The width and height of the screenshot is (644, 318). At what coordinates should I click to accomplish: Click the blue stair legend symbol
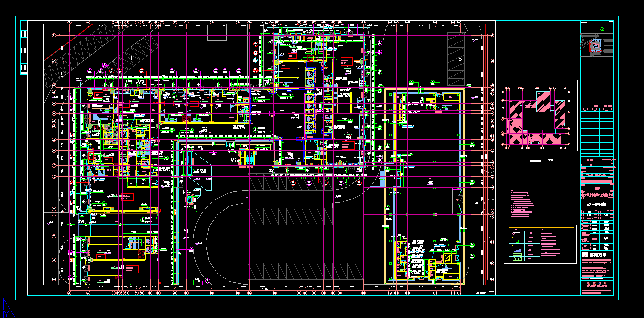(x=517, y=250)
